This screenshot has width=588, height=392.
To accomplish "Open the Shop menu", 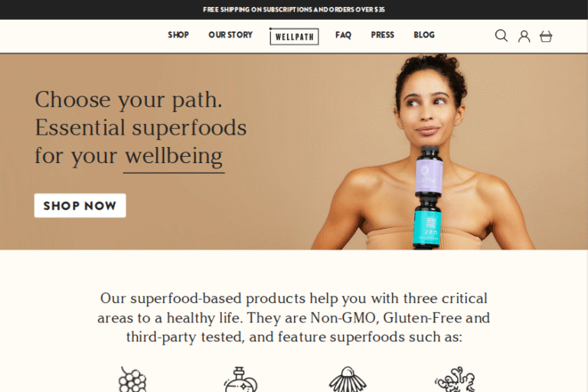I will pyautogui.click(x=178, y=35).
